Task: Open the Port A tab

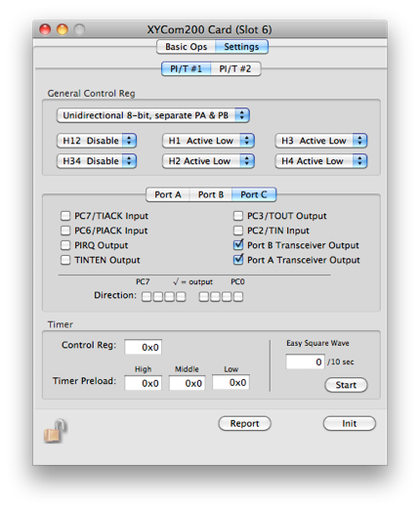Action: coord(167,194)
